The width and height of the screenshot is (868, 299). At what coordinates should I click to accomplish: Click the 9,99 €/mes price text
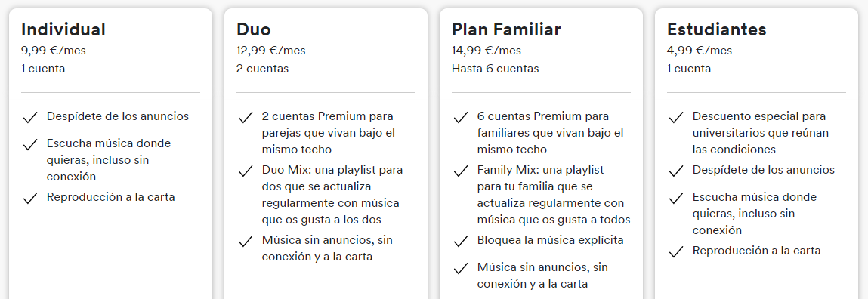(54, 51)
